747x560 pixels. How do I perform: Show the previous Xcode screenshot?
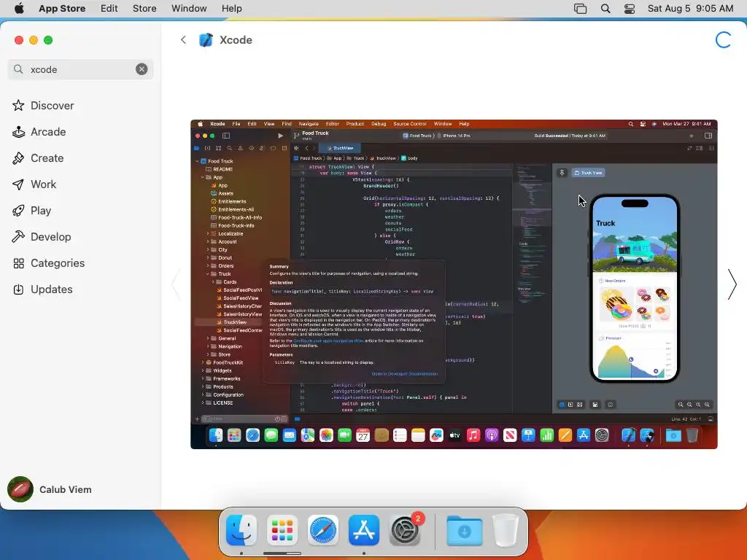point(176,285)
